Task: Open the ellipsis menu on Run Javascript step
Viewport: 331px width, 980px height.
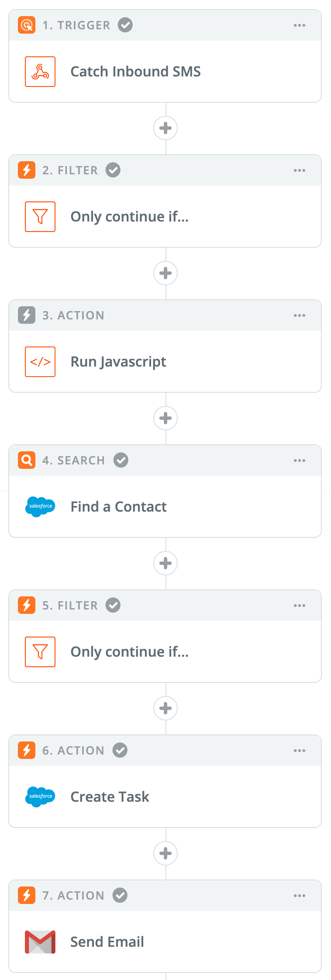Action: (x=300, y=315)
